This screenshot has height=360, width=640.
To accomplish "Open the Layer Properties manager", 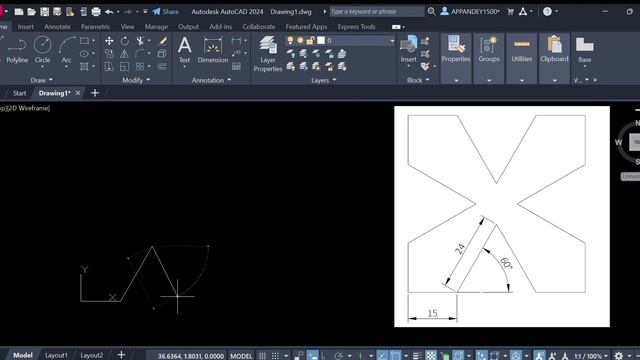I will 268,54.
